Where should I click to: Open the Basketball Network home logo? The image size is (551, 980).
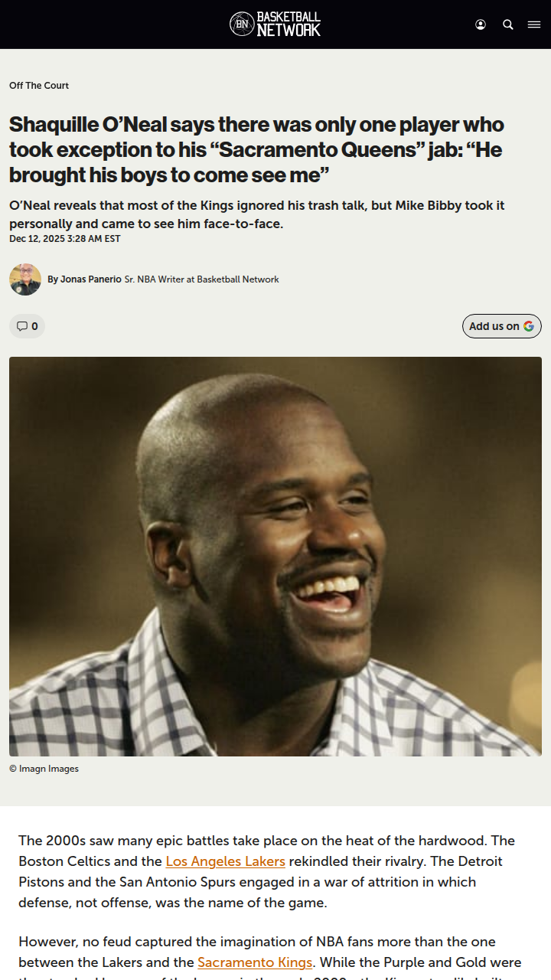pos(275,24)
